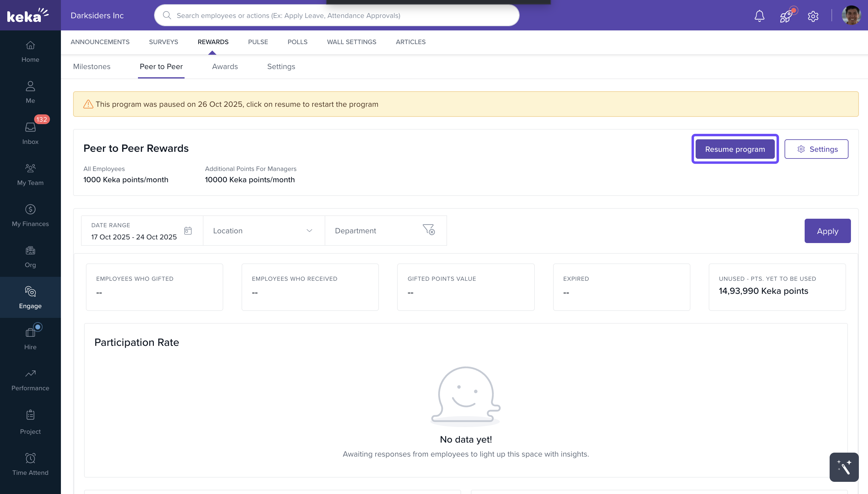Screen dimensions: 868x494
Task: Switch to the Milestones tab
Action: pos(92,67)
